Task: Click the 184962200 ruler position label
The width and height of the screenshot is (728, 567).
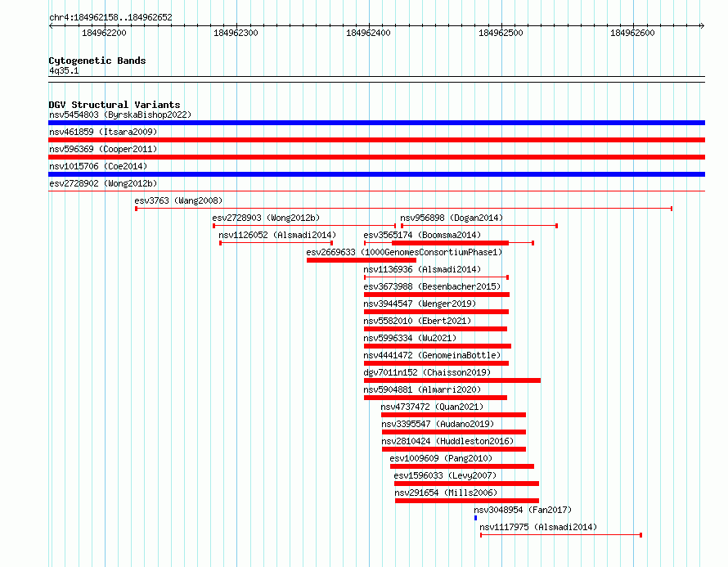Action: 104,33
